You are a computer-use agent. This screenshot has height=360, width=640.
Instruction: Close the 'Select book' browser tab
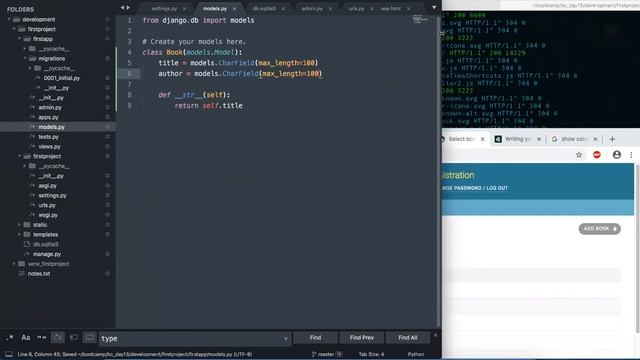point(482,139)
